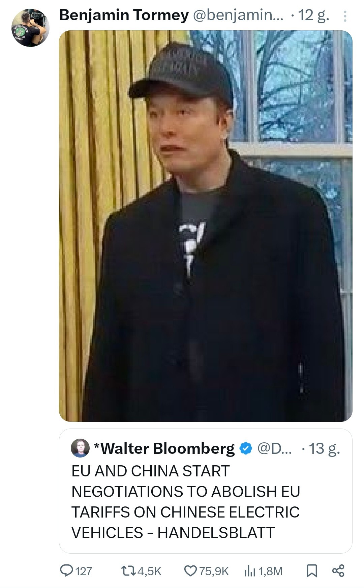The width and height of the screenshot is (364, 588).
Task: Tap the blue verified badge
Action: [x=246, y=448]
